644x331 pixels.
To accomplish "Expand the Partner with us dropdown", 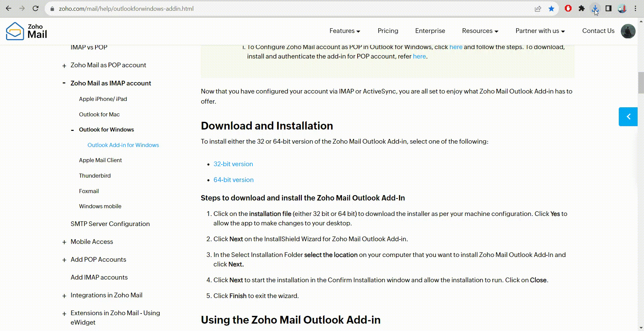I will (540, 31).
